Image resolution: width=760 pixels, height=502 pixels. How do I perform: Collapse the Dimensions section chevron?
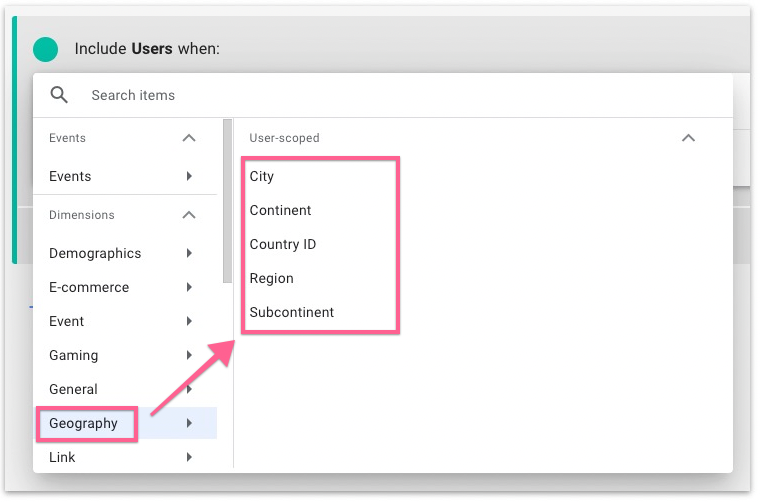coord(189,215)
